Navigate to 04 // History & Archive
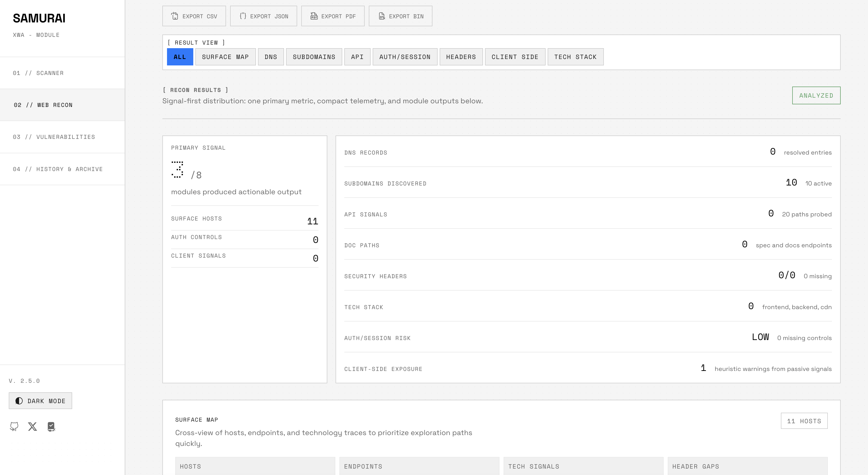 62,169
